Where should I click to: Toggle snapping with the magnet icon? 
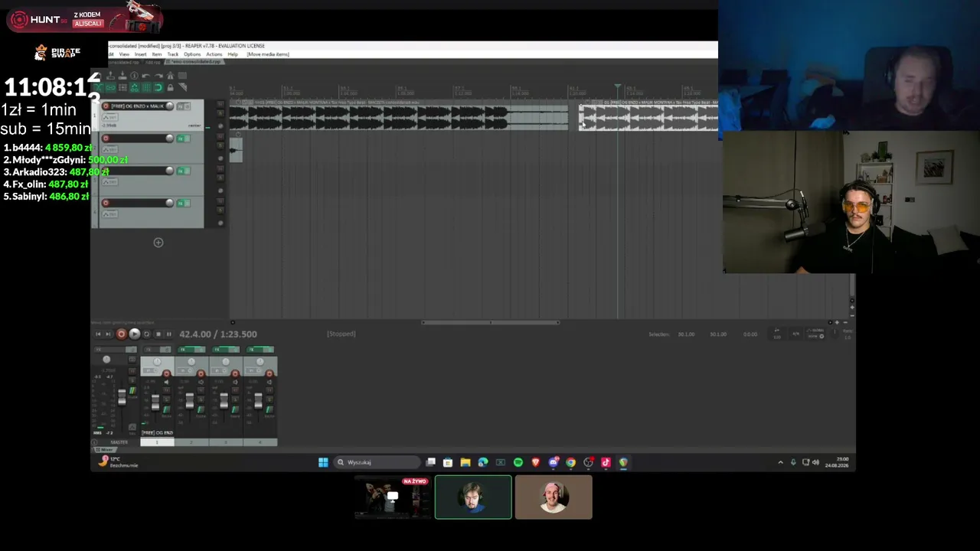[x=158, y=87]
